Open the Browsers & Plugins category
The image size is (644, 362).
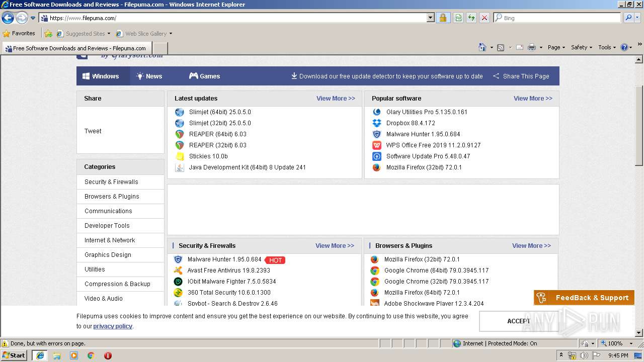point(112,197)
